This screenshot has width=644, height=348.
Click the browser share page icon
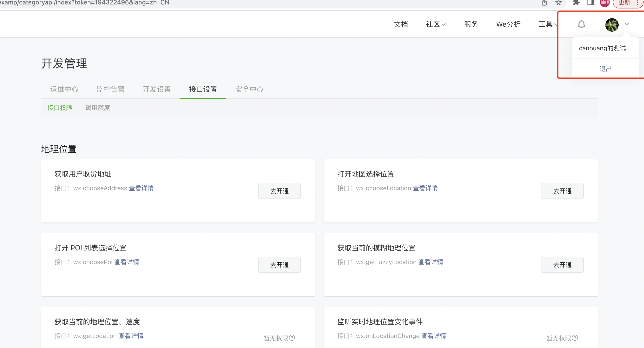544,3
